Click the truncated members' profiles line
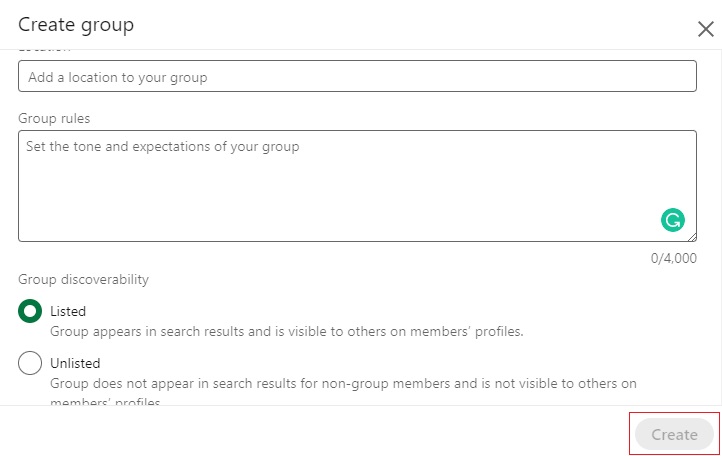The height and width of the screenshot is (456, 722). [105, 401]
